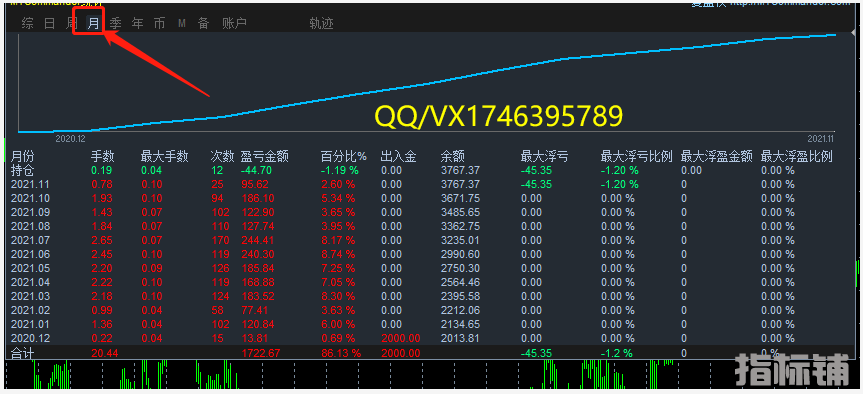863x394 pixels.
Task: Select the 月 monthly tab
Action: [x=94, y=23]
